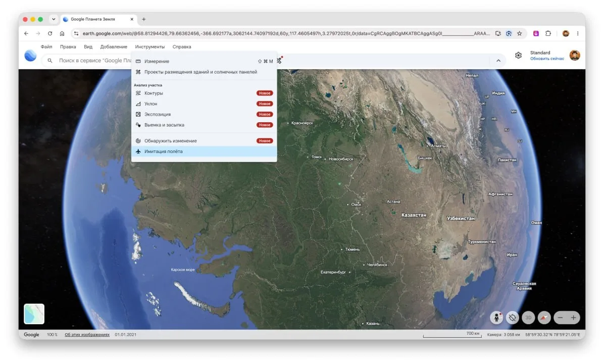Viewport: 604px width, 364px height.
Task: Click the imagery date 01.01.2021
Action: pos(126,335)
